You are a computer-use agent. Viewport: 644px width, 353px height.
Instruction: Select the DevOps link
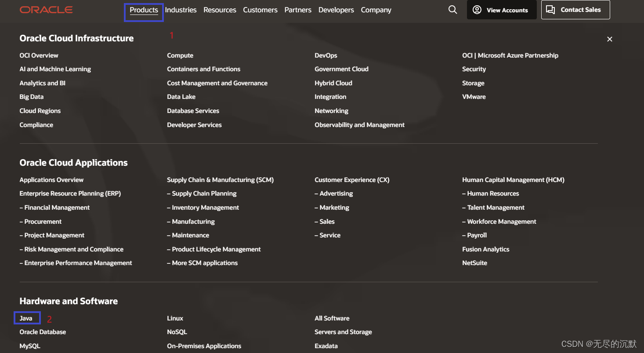(326, 55)
